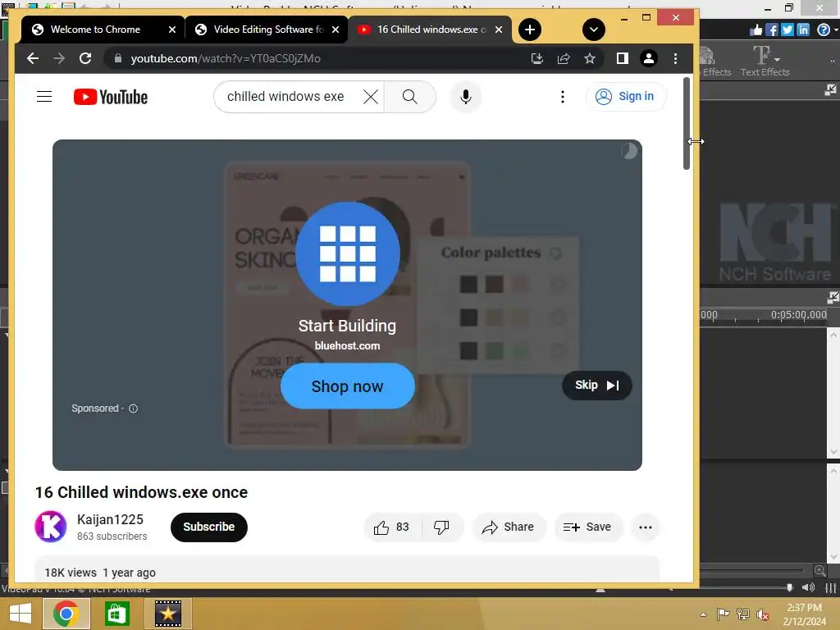Click the install/download page icon in address bar
This screenshot has height=630, width=840.
pos(536,58)
